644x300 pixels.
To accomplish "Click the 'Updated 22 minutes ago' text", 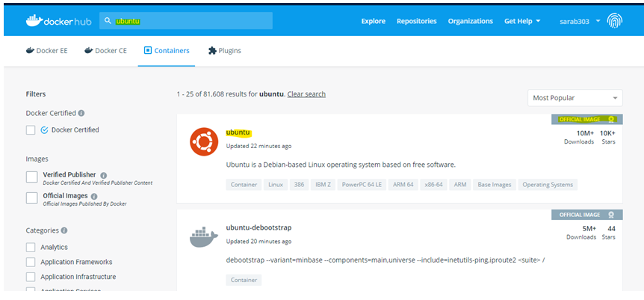I will point(258,146).
